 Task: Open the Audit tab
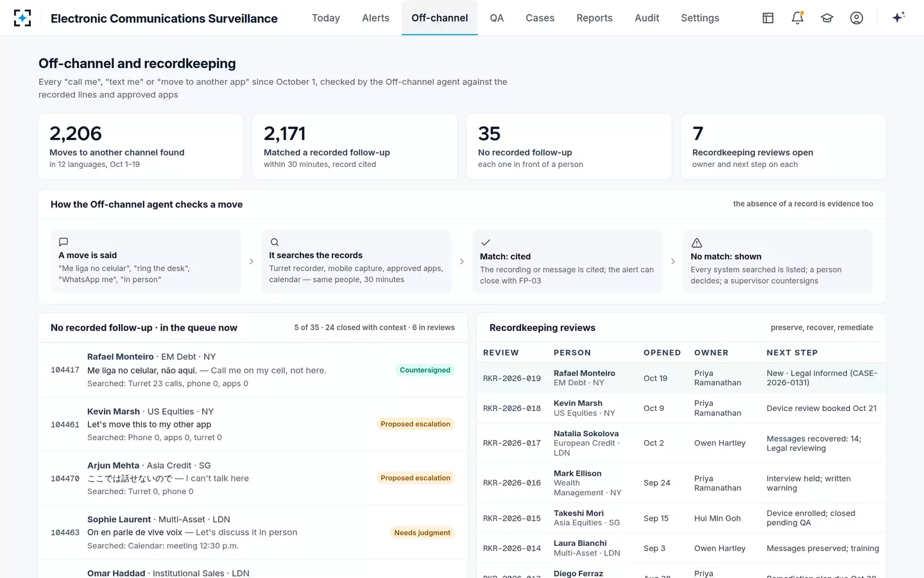(647, 18)
